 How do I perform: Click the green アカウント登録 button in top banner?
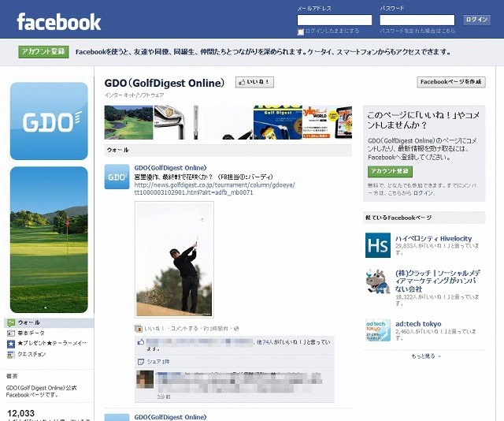(43, 51)
